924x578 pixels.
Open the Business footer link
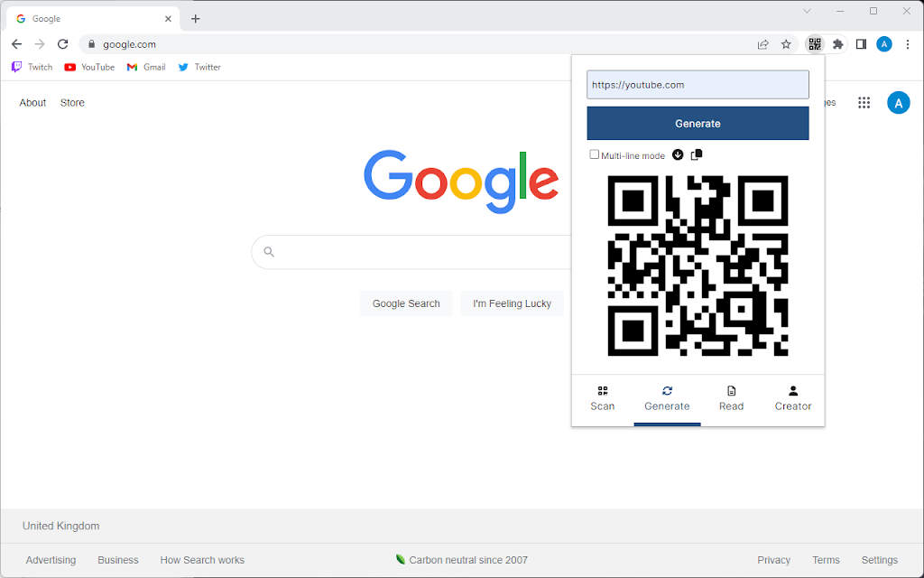(118, 560)
